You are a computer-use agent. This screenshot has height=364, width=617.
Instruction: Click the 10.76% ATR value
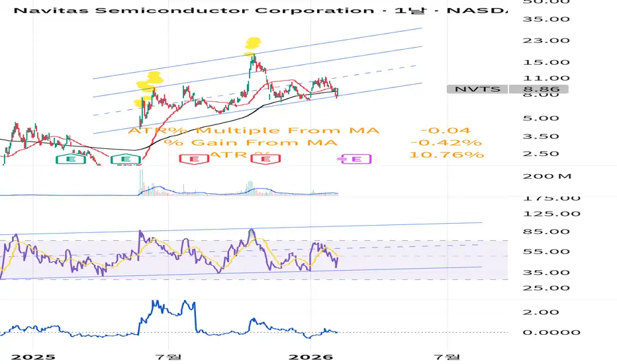pyautogui.click(x=446, y=154)
